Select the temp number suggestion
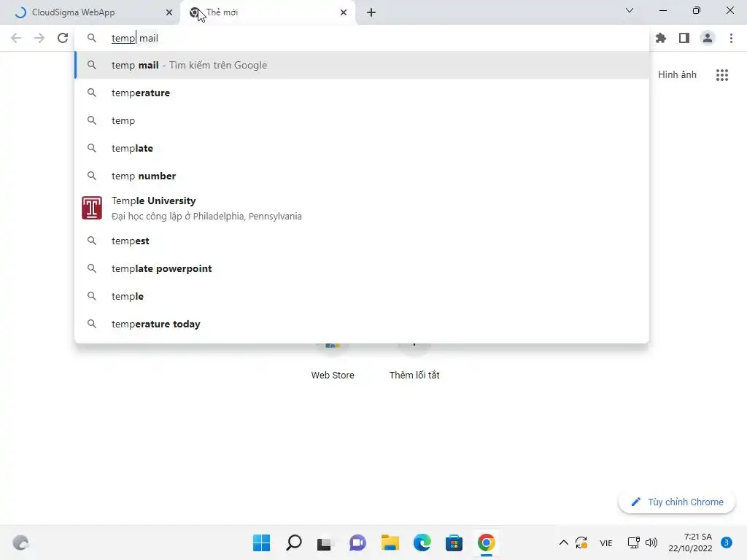Image resolution: width=747 pixels, height=560 pixels. (362, 176)
